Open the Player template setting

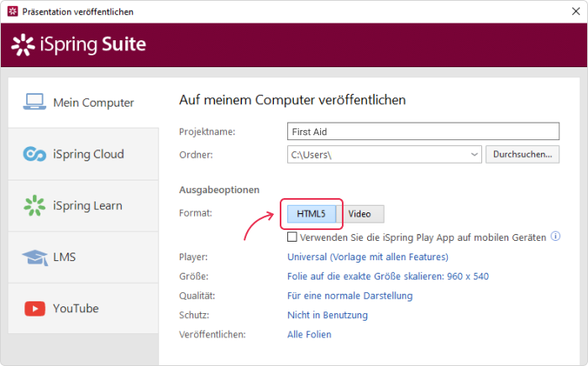pos(368,257)
